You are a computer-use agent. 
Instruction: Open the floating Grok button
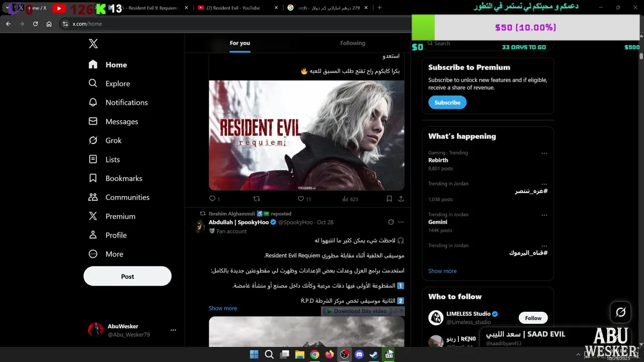[620, 312]
